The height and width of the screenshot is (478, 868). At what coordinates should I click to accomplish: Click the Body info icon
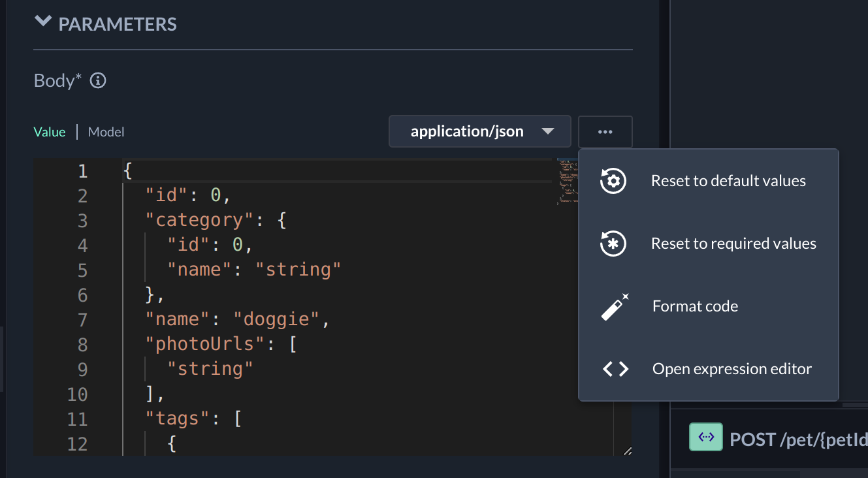coord(98,81)
